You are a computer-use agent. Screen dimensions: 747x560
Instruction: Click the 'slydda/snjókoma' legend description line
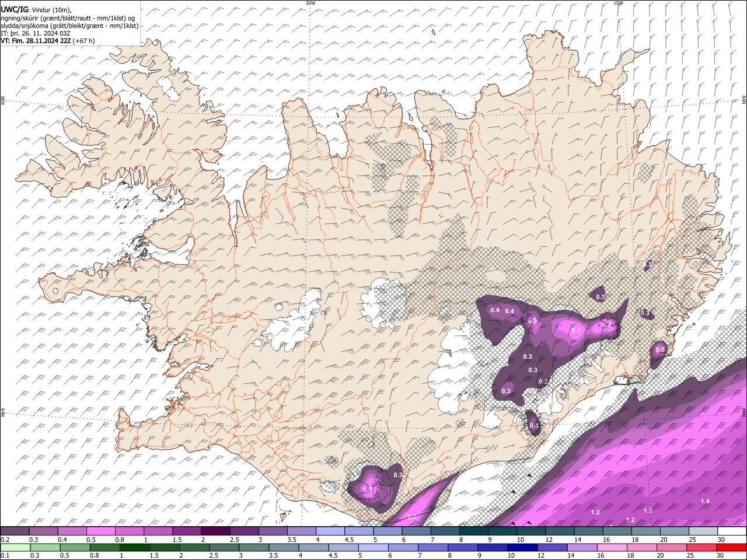(x=70, y=26)
